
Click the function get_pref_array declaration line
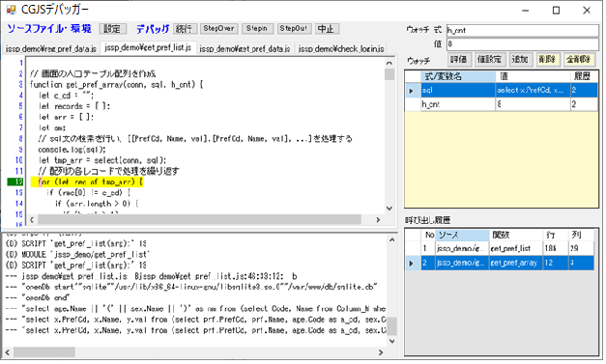tap(116, 85)
